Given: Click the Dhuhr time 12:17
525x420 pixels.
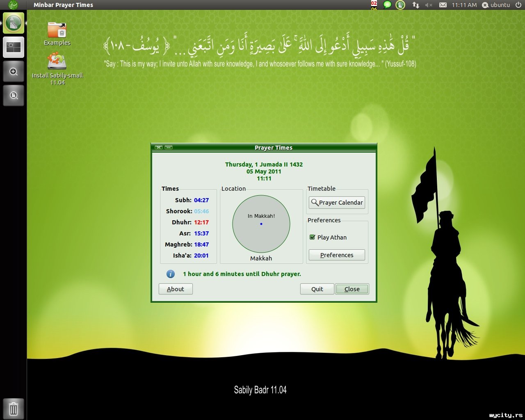Looking at the screenshot, I should point(201,222).
